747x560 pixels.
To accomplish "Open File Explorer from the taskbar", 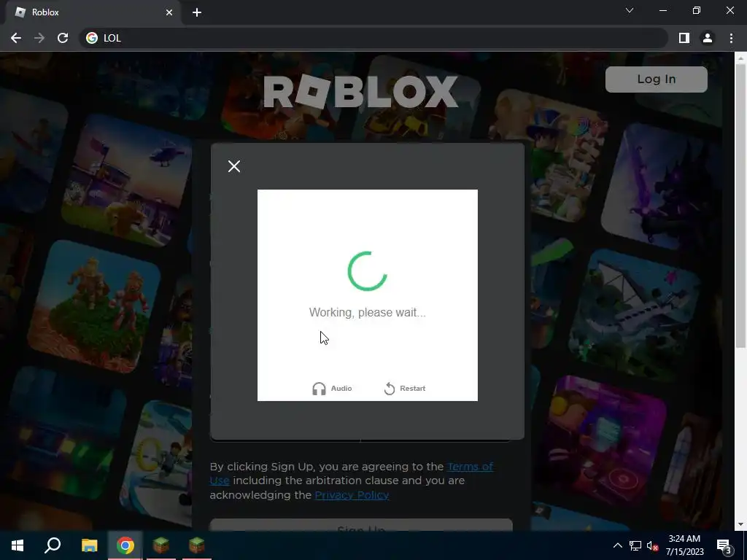I will click(x=89, y=545).
